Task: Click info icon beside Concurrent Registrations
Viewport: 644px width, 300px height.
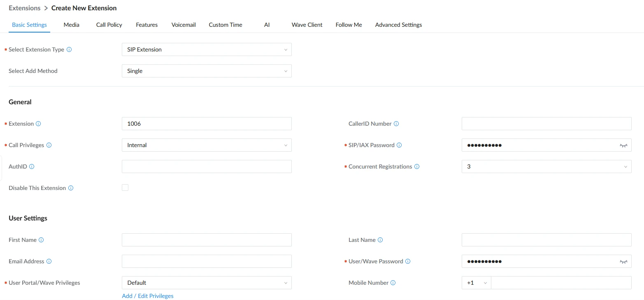Action: pyautogui.click(x=417, y=166)
